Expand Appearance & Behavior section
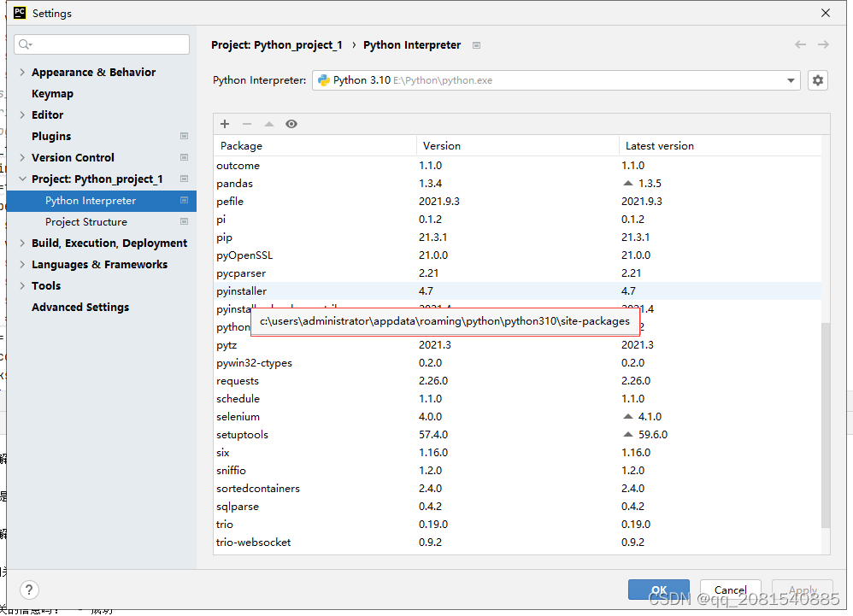This screenshot has height=616, width=853. pos(22,73)
